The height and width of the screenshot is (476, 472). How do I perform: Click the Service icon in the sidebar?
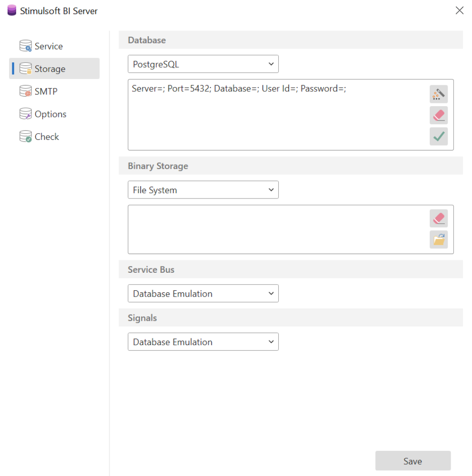pyautogui.click(x=25, y=46)
